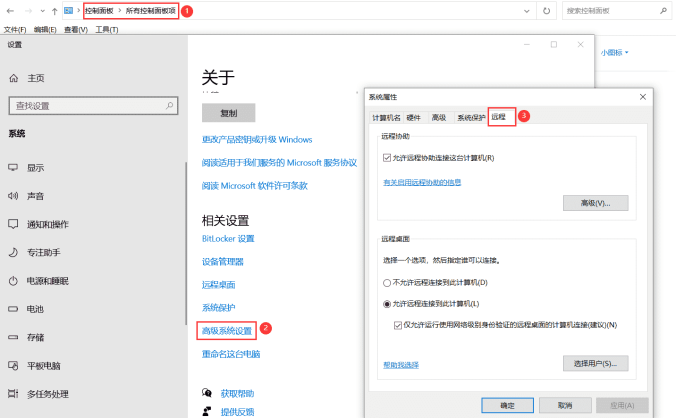Image resolution: width=676 pixels, height=418 pixels.
Task: Open 阅读适用于我们服务的 Microsoft 服务协议 link
Action: coord(279,162)
